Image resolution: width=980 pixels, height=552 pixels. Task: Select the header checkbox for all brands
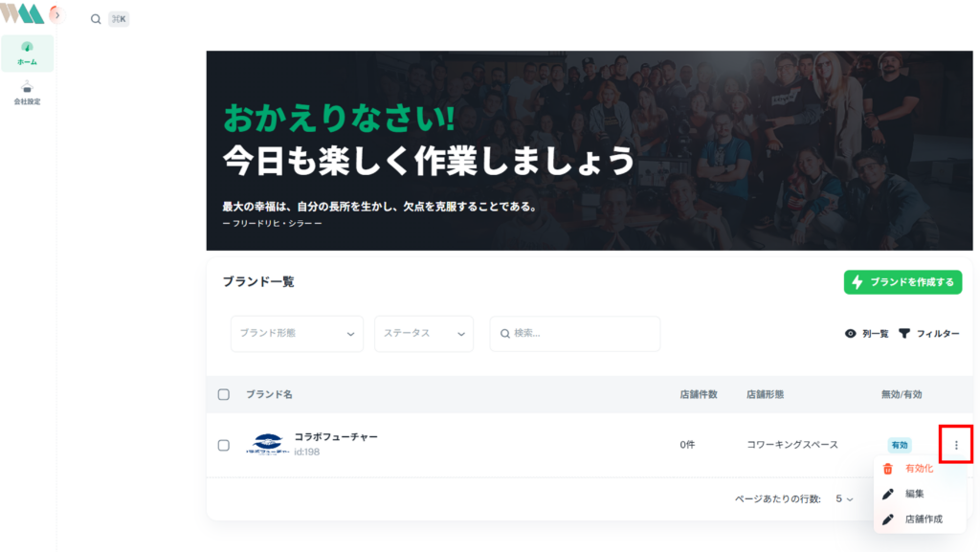(x=224, y=395)
